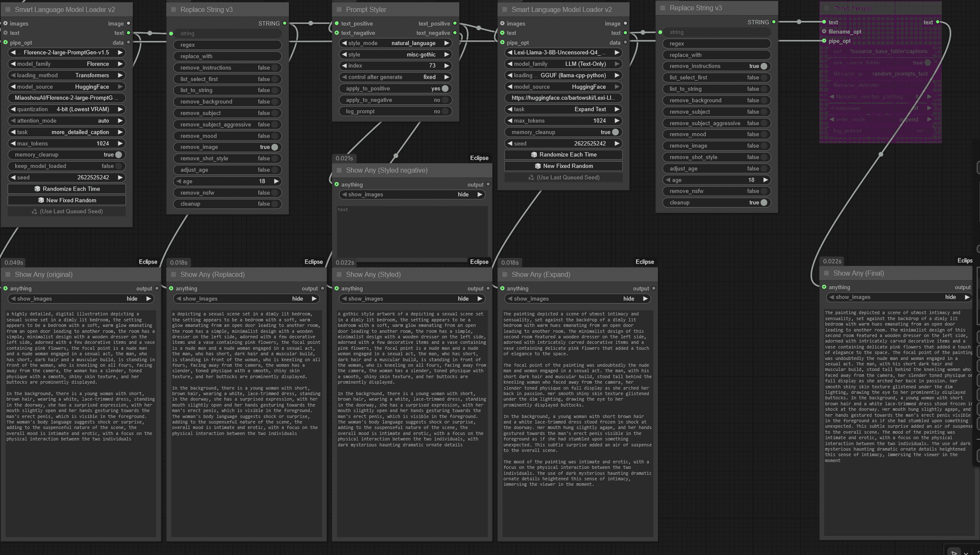Viewport: 980px width, 555px height.
Task: Click replace_with field in right Replace String node
Action: tap(717, 55)
